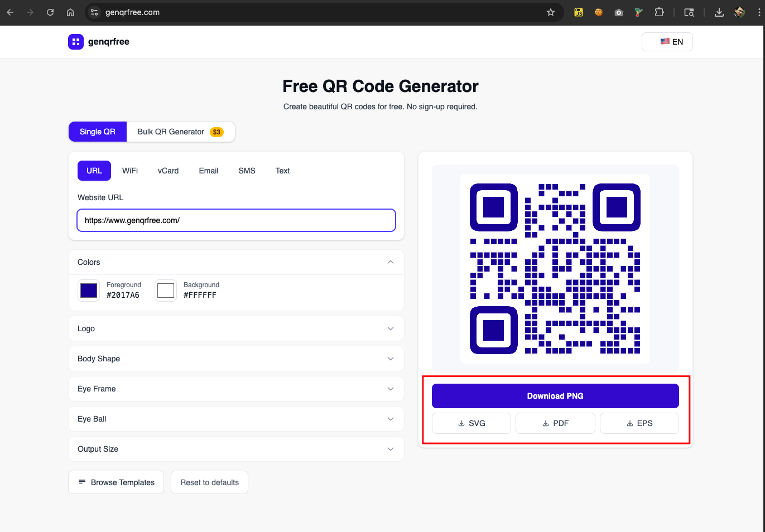Viewport: 765px width, 532px height.
Task: Click the browser back arrow
Action: (x=10, y=12)
